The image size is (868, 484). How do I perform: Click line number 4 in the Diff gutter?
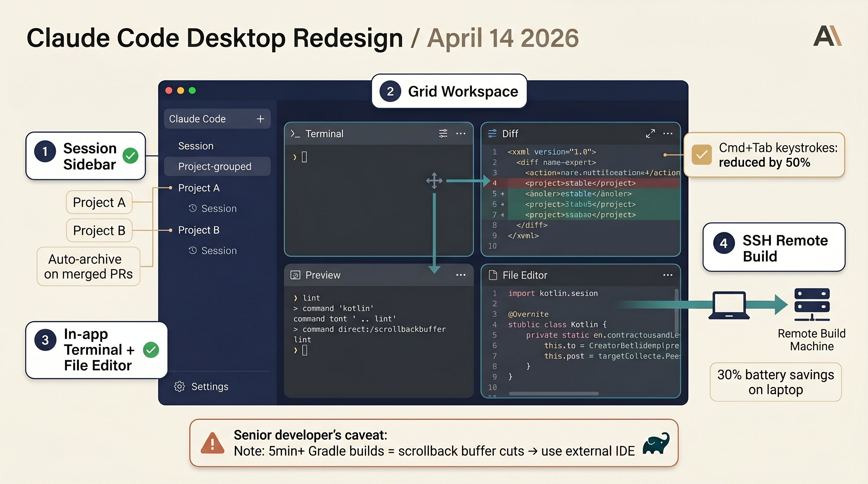[494, 183]
